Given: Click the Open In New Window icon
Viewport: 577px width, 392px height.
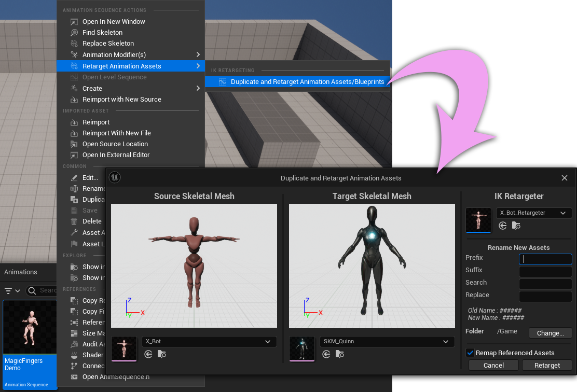Looking at the screenshot, I should (74, 22).
